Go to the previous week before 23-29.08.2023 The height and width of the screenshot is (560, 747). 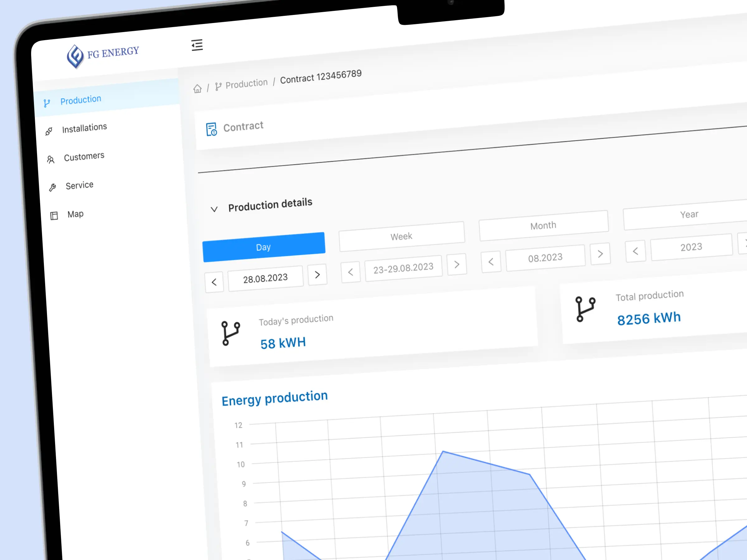click(x=350, y=272)
